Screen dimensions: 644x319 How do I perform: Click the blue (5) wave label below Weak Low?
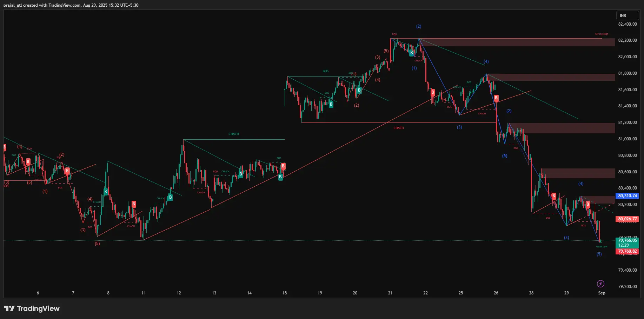(x=599, y=254)
